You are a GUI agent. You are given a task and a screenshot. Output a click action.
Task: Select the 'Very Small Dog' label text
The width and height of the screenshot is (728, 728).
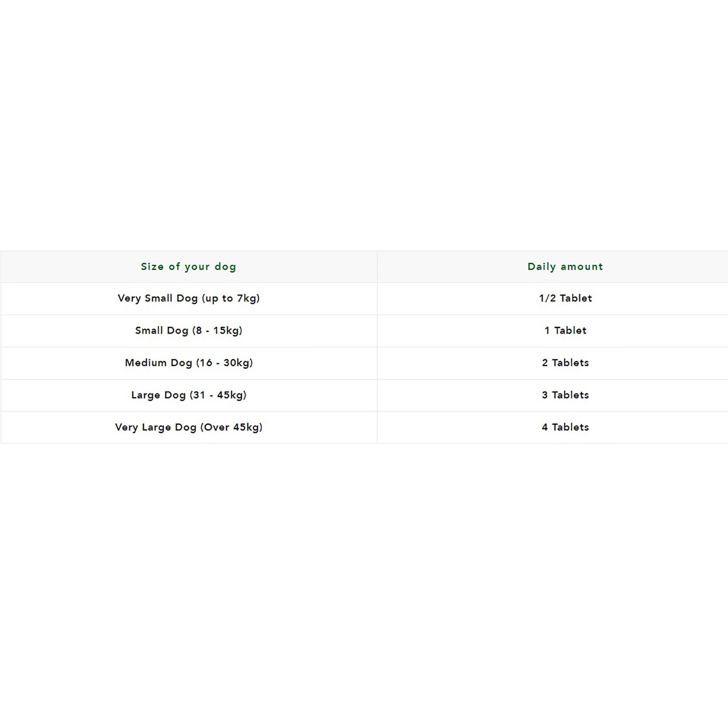point(158,298)
